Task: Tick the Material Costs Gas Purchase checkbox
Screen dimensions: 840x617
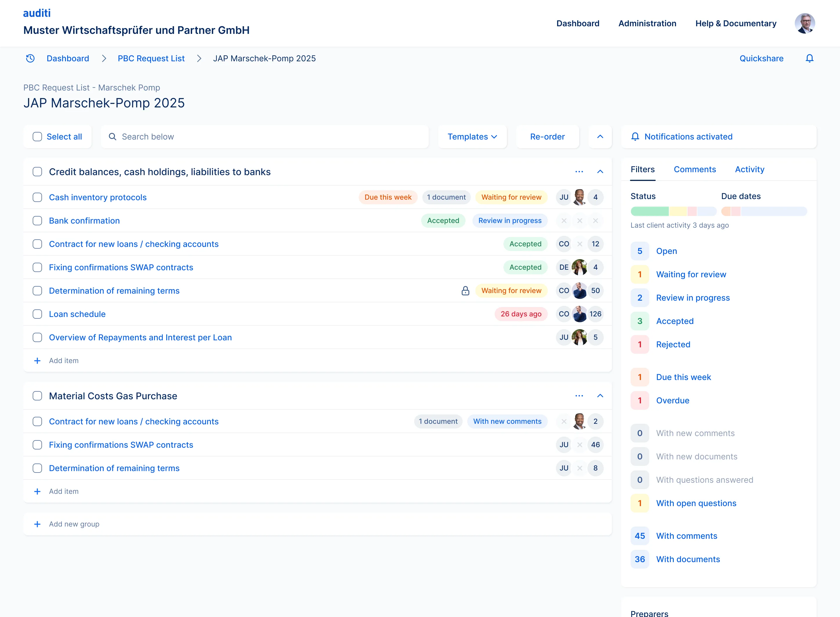Action: [x=37, y=396]
